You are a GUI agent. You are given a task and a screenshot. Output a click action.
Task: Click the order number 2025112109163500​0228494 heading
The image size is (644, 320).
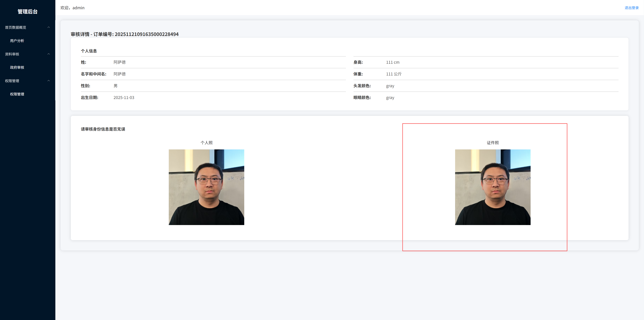tap(146, 34)
